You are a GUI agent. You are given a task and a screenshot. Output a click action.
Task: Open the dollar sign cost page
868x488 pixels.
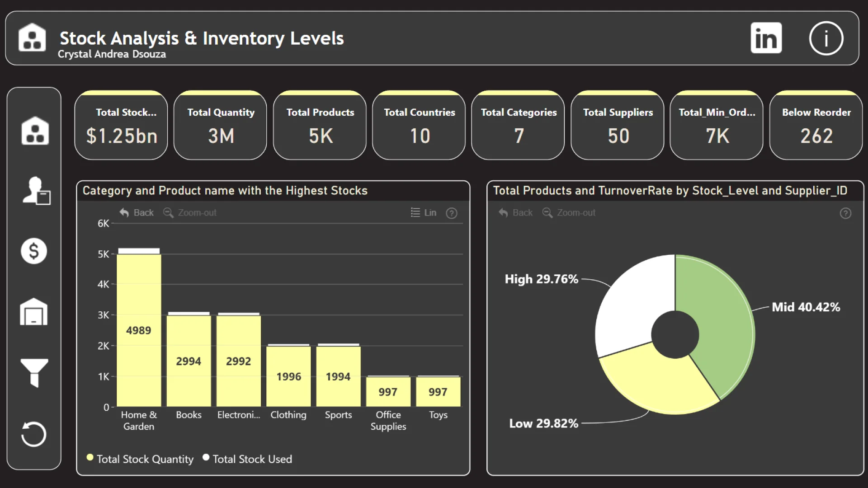pyautogui.click(x=34, y=251)
